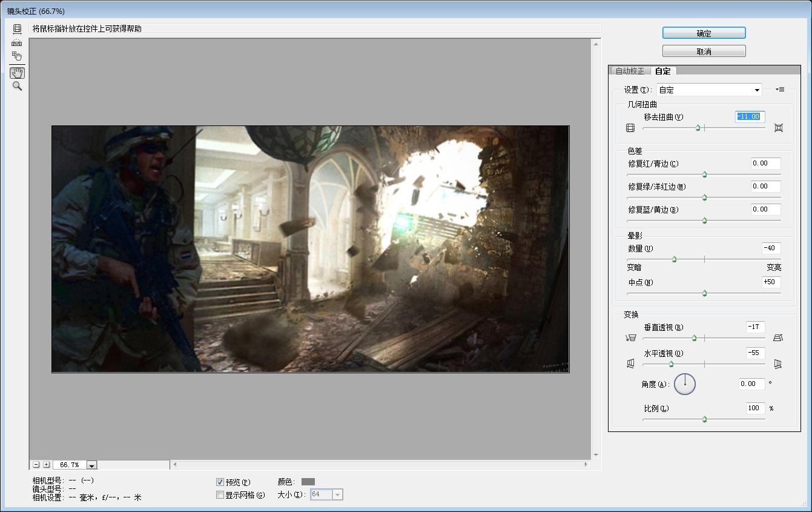Click the 垂直透视 value field
Image resolution: width=812 pixels, height=512 pixels.
click(755, 327)
